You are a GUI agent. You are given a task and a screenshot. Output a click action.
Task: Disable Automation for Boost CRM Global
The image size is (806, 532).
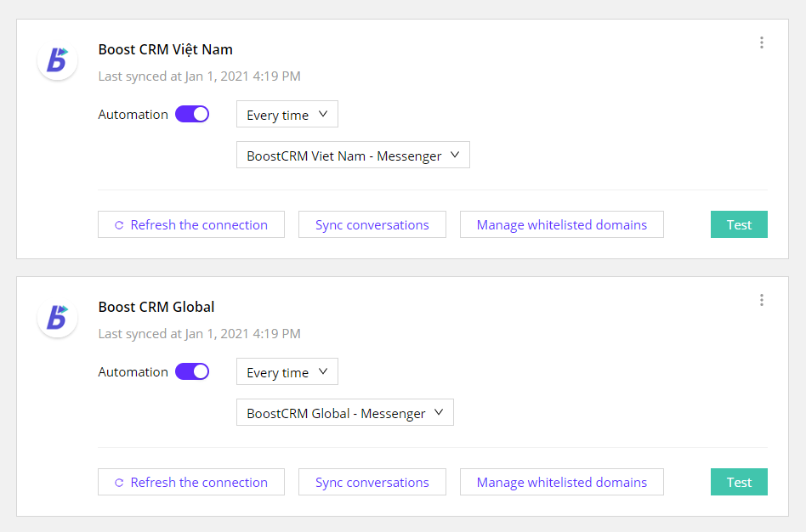[x=192, y=371]
